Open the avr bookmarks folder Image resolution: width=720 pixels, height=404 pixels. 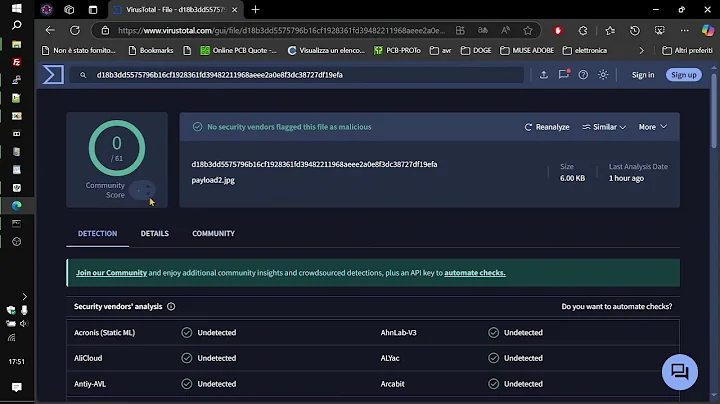[440, 50]
